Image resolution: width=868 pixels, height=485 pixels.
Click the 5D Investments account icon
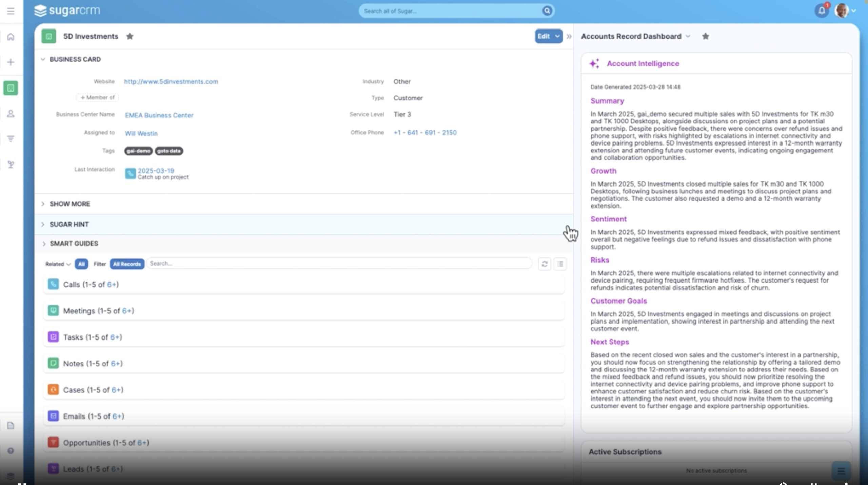tap(48, 36)
